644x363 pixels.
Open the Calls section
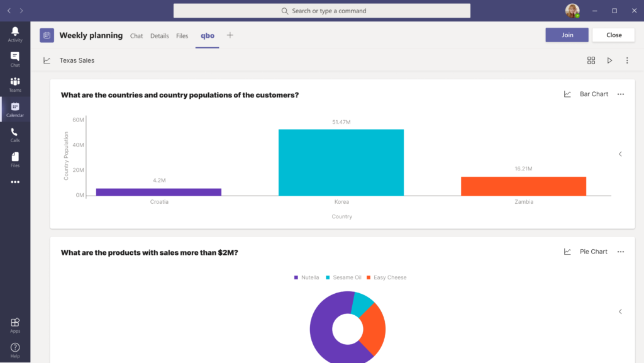pyautogui.click(x=15, y=135)
